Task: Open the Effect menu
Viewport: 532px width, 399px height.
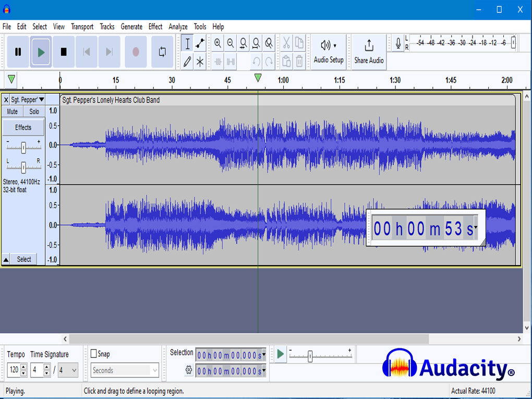Action: click(x=155, y=27)
